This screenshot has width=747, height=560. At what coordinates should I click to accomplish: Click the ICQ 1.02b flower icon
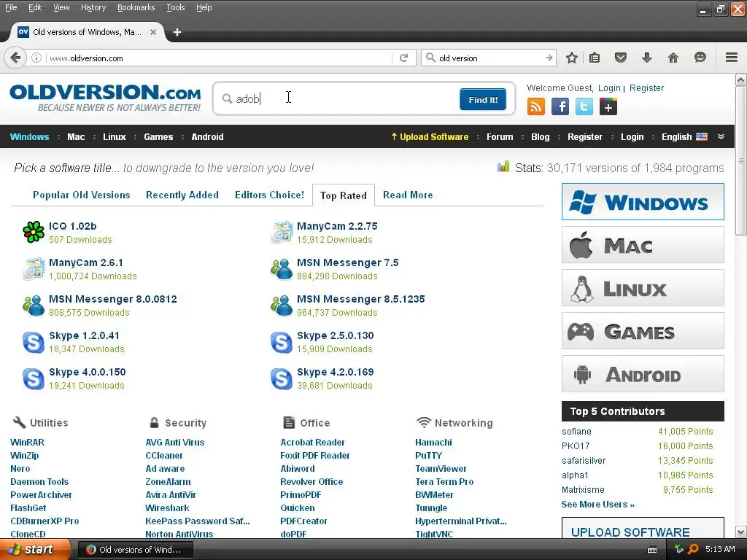click(34, 232)
